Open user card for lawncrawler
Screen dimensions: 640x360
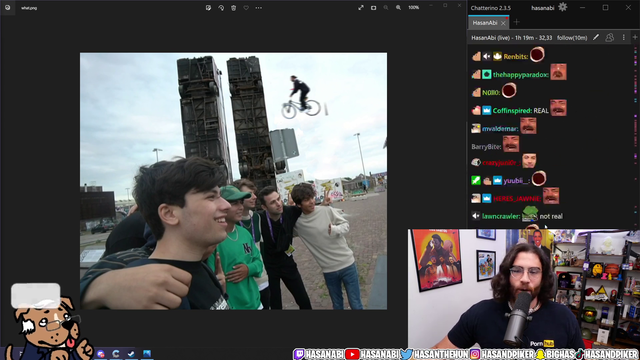point(501,216)
